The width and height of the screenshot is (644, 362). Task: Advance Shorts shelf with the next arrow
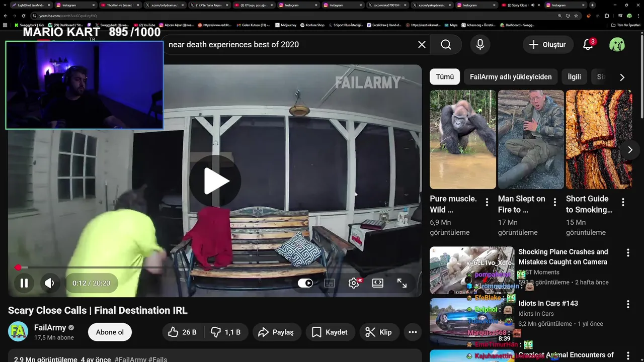pos(629,150)
